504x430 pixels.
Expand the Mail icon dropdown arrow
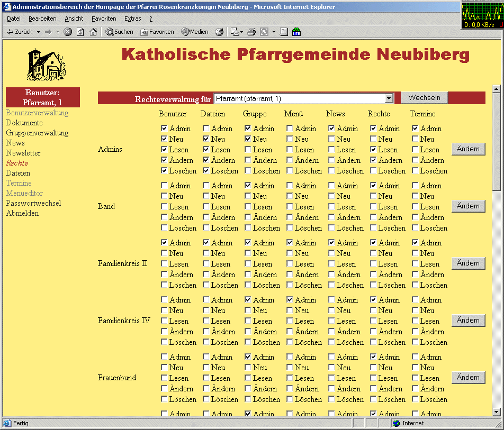coord(242,32)
